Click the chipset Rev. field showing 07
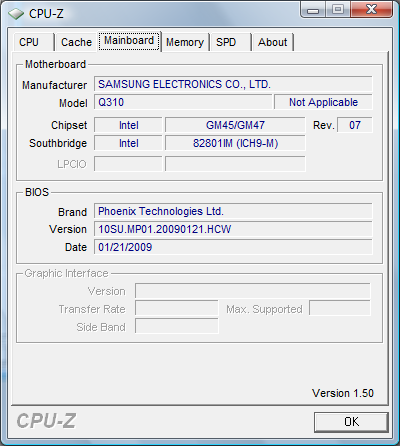400x446 pixels. (355, 125)
